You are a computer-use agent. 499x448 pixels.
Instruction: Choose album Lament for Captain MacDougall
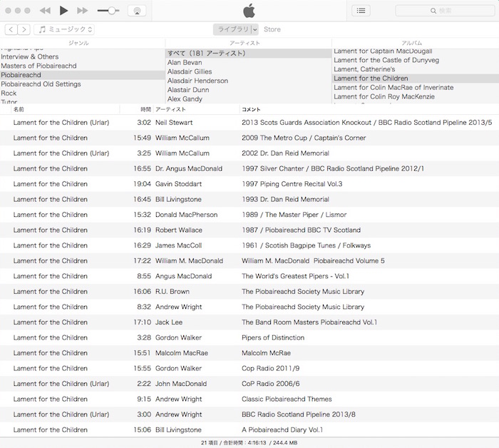tap(383, 51)
